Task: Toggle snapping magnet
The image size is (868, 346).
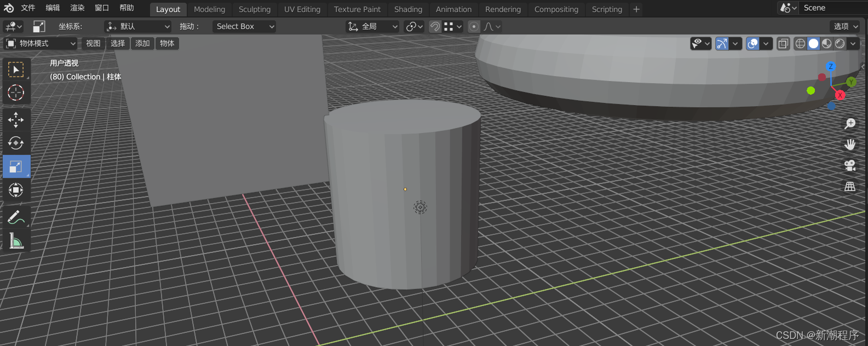Action: 435,26
